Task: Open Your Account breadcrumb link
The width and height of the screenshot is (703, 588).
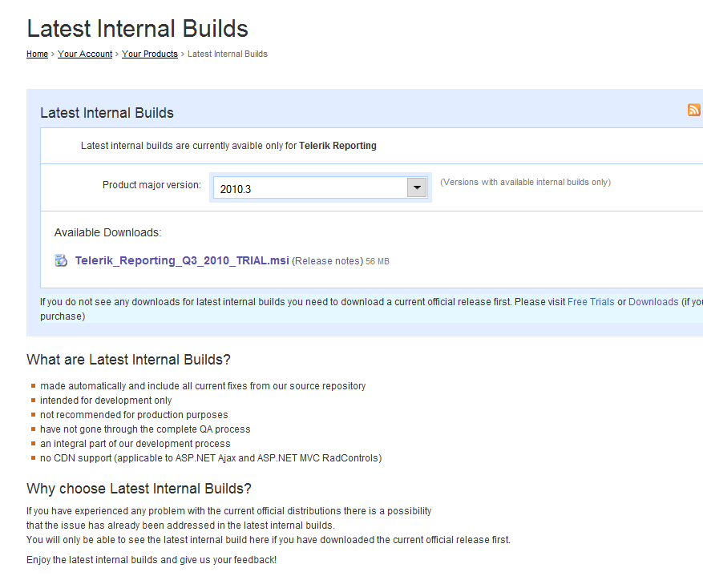Action: 85,54
